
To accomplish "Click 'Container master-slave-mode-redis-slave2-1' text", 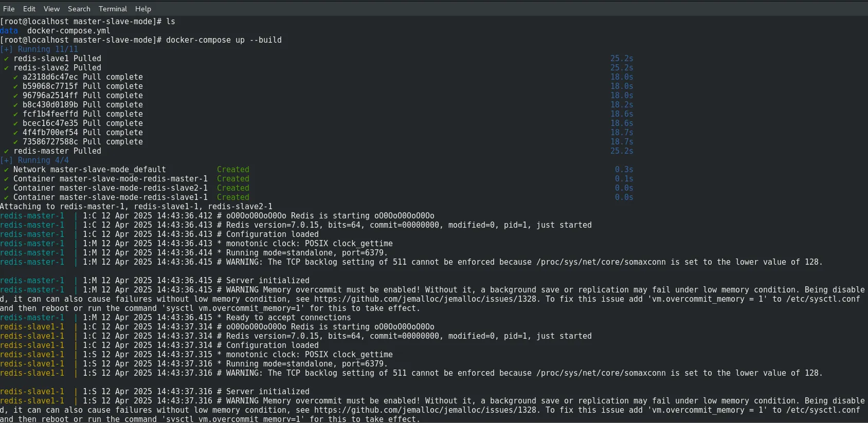I will tap(111, 188).
